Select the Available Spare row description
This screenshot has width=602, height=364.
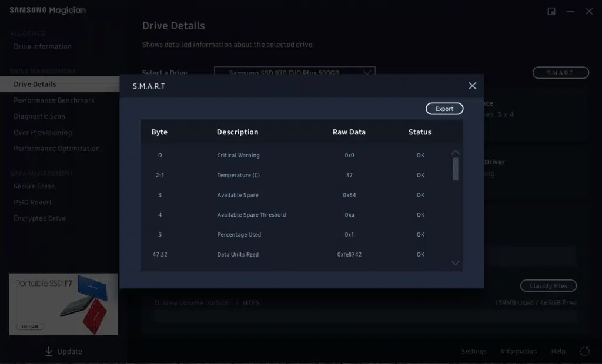coord(238,195)
